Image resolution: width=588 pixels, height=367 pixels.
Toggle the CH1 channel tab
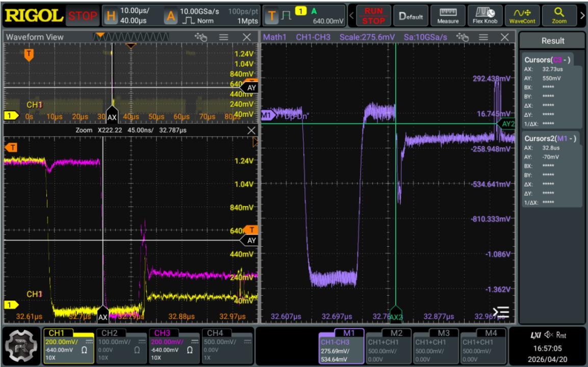tap(69, 346)
